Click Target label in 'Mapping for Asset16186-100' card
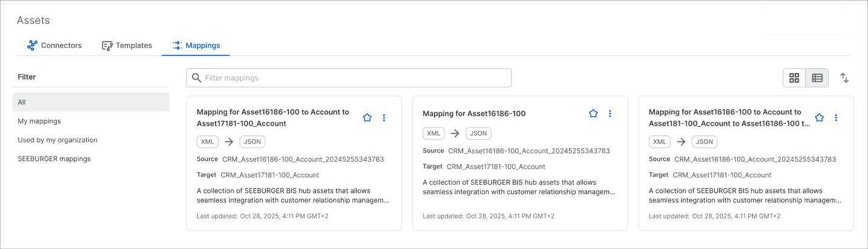This screenshot has height=249, width=868. pyautogui.click(x=433, y=166)
